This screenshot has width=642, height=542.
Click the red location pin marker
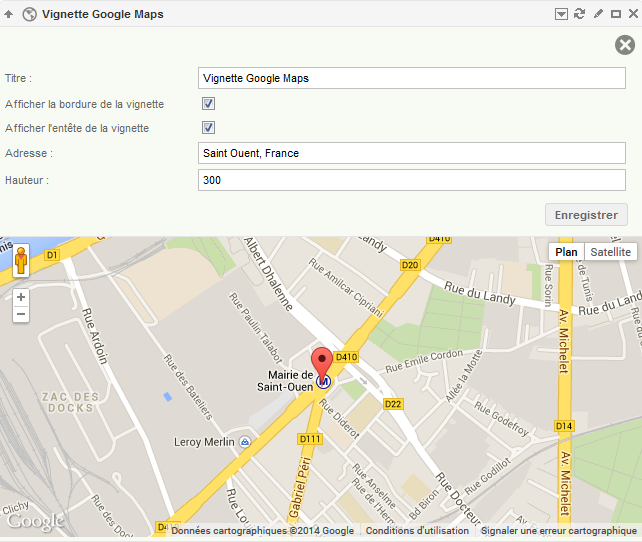point(322,364)
